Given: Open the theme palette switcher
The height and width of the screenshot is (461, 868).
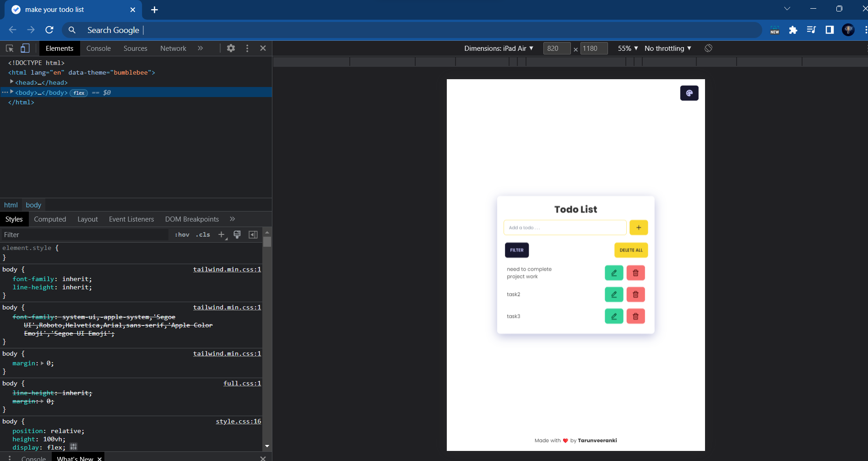Looking at the screenshot, I should coord(689,93).
